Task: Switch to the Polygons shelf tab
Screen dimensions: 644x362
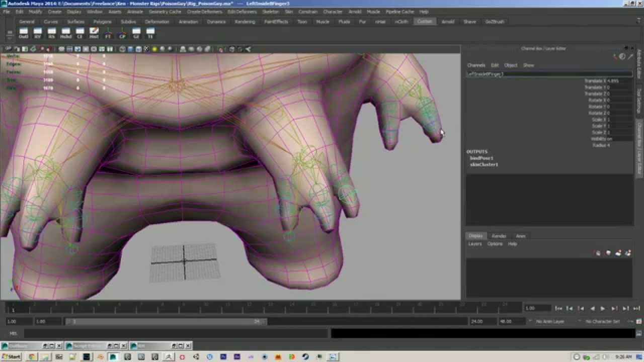Action: 102,22
